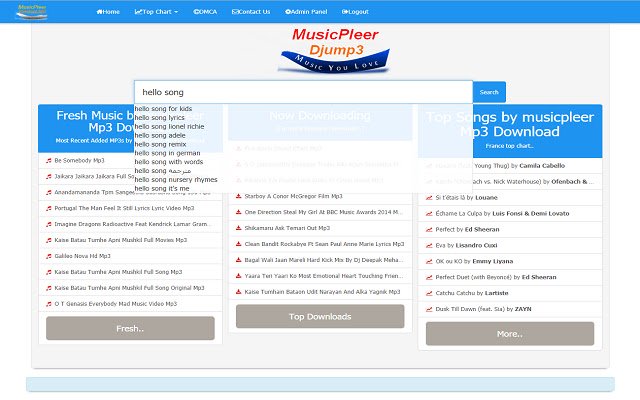Viewport: 640px width, 400px height.
Task: Open Kaise Batau Tumhe Apni Mushkil Full Movies Mp3
Action: (120, 240)
